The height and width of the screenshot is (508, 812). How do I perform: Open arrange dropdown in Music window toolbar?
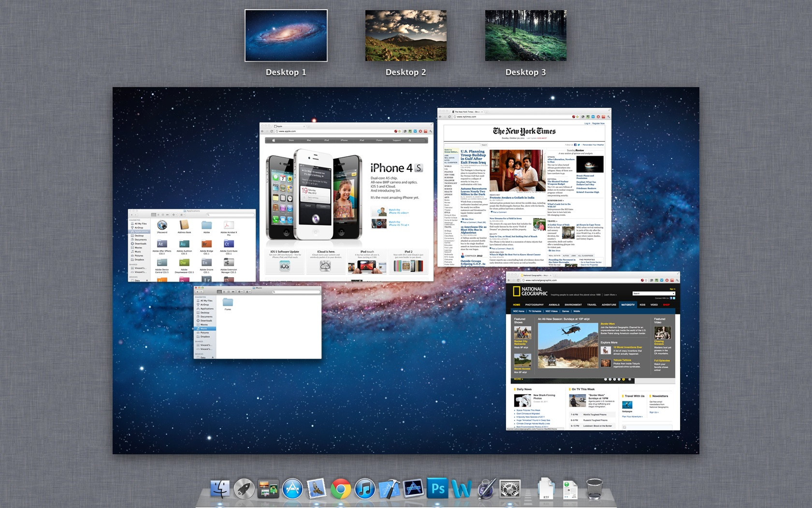pos(248,292)
